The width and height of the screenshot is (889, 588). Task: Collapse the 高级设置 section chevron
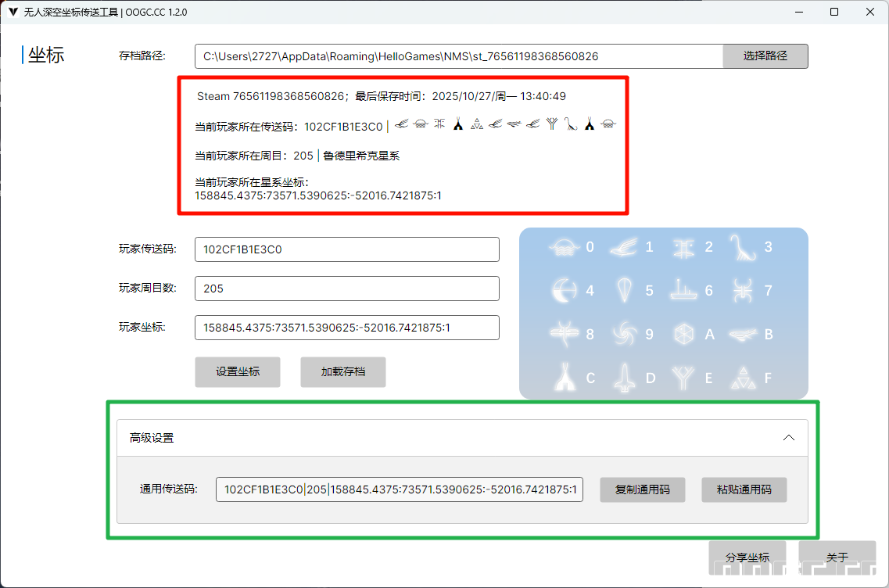coord(789,438)
